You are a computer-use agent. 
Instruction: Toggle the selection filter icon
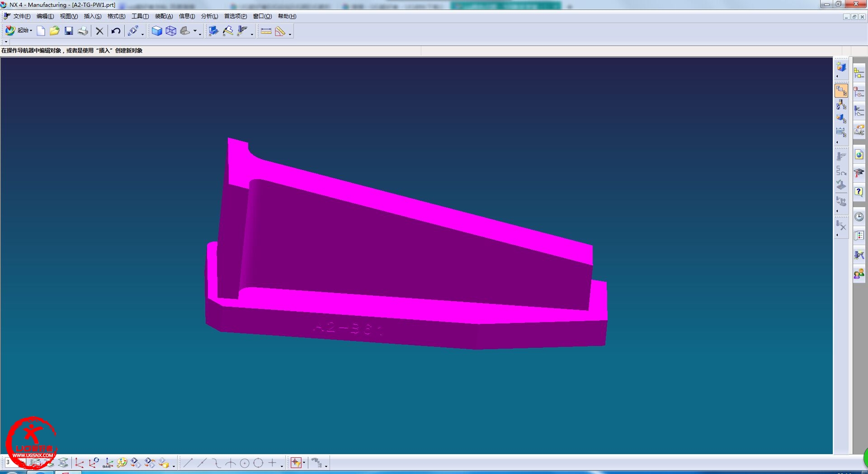coord(296,463)
